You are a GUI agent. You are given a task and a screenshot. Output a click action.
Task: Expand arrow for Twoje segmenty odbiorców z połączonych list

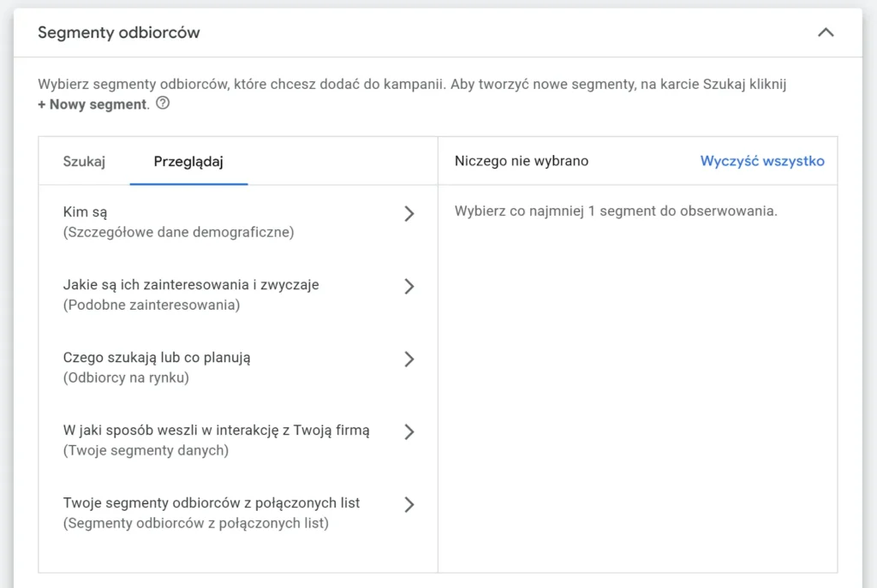[409, 504]
